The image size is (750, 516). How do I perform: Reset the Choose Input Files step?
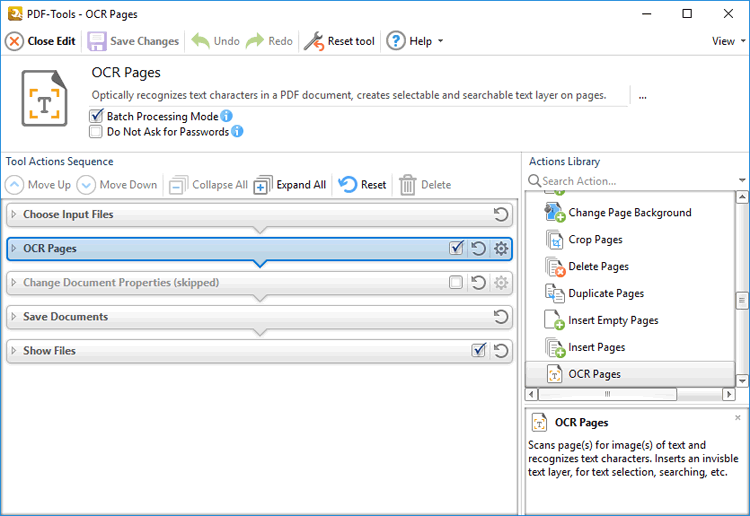(x=501, y=215)
